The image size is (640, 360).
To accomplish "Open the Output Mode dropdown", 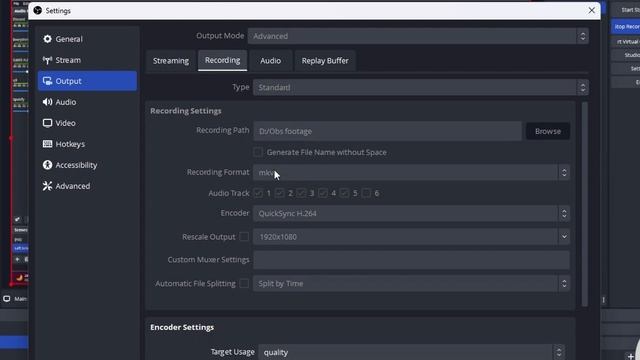I will tap(418, 36).
